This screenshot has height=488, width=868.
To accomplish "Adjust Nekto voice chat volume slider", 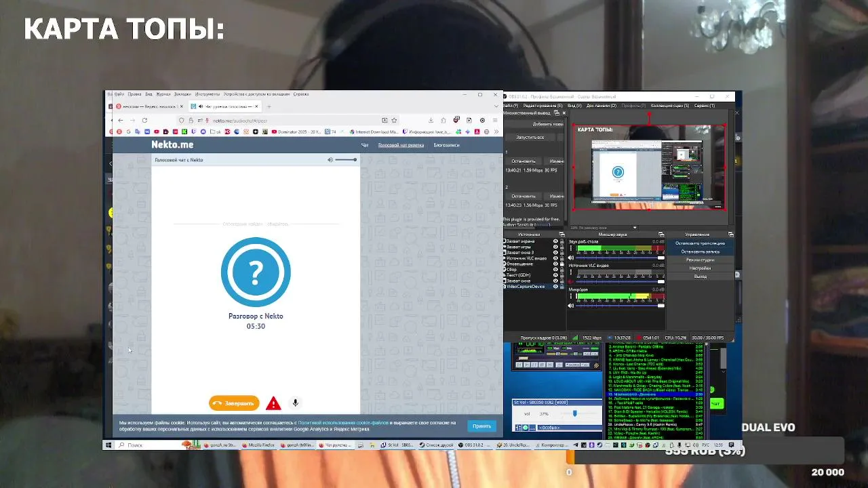I will 345,160.
